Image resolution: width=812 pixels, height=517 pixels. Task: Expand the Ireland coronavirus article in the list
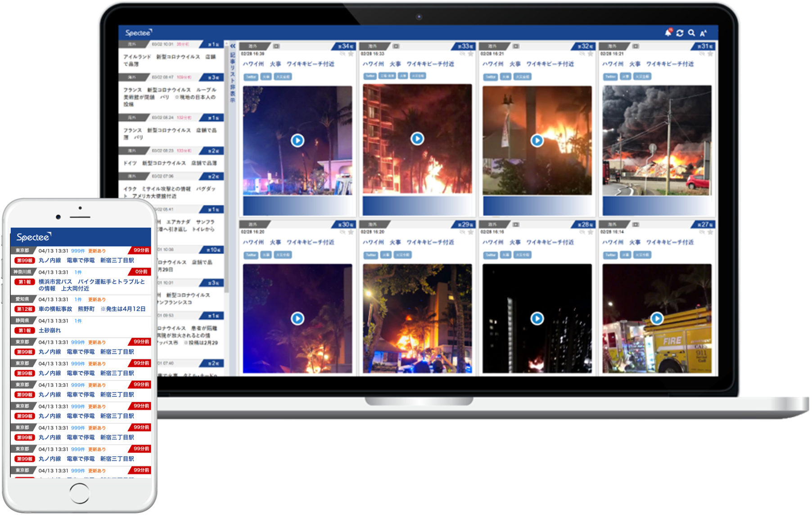[x=170, y=60]
